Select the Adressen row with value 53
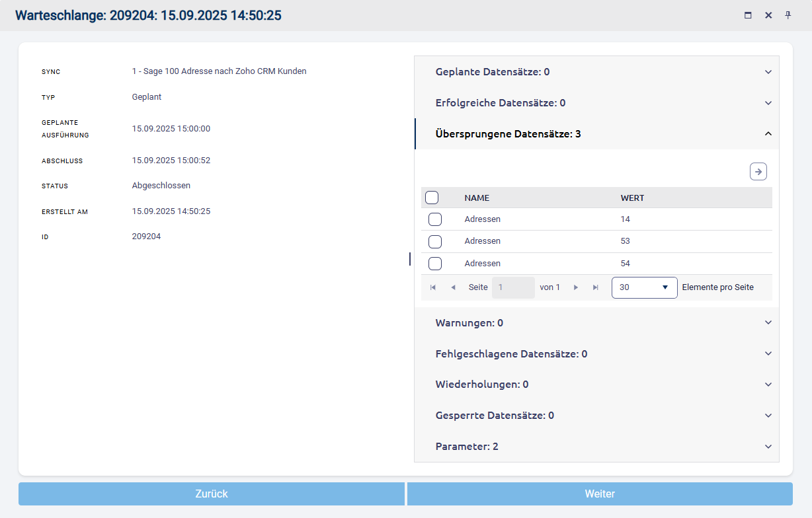The width and height of the screenshot is (812, 518). click(435, 241)
